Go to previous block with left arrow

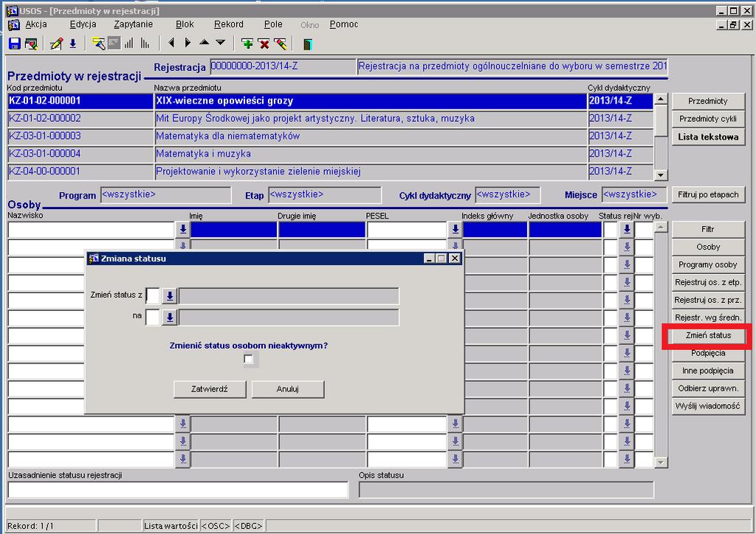[171, 43]
